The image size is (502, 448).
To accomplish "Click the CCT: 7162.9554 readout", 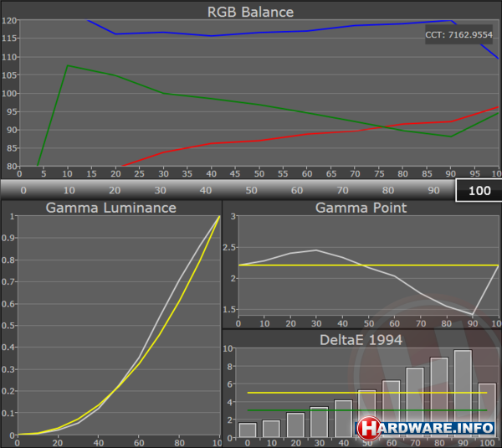I will pos(458,34).
